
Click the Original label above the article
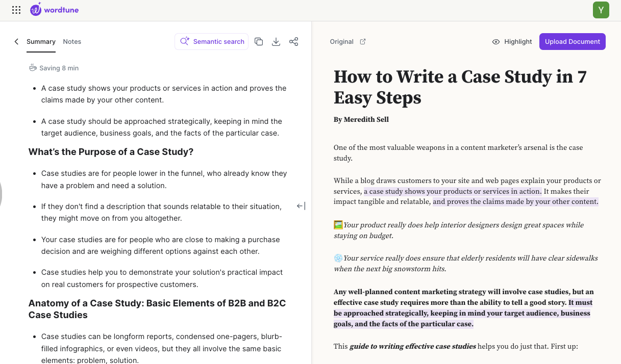[342, 41]
